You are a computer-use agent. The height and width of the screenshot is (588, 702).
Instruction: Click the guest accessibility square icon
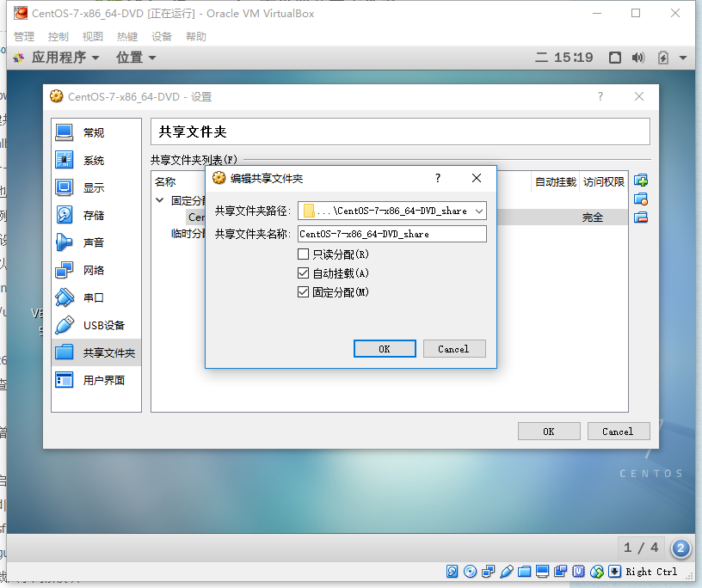(615, 58)
